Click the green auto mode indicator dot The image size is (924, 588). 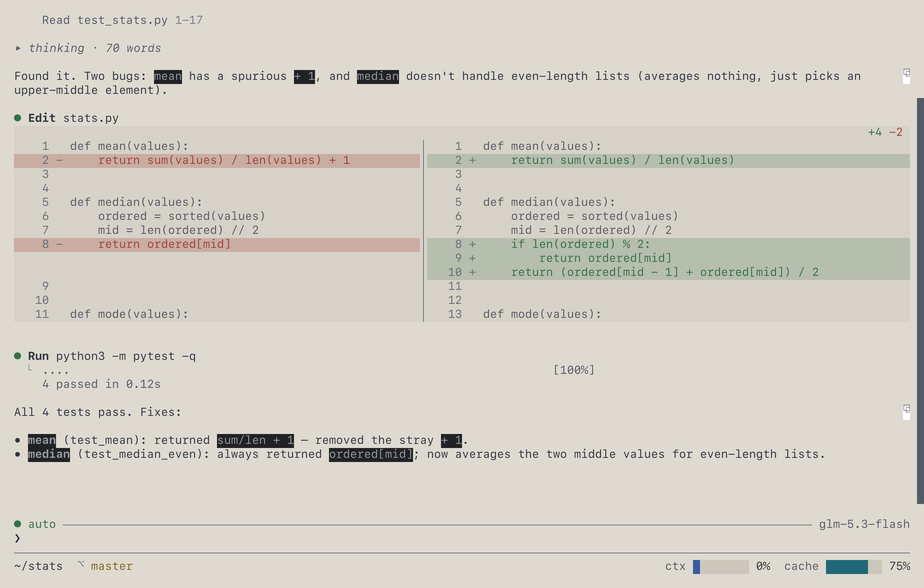pyautogui.click(x=17, y=524)
